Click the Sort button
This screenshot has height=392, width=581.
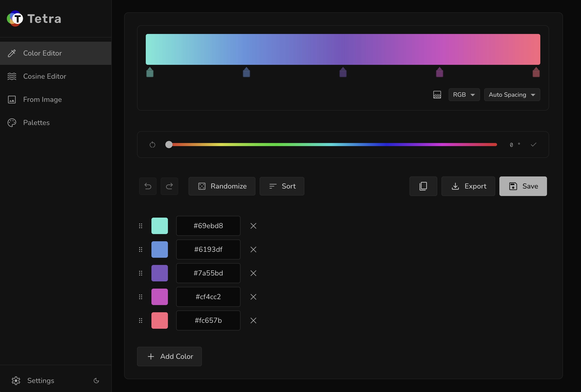pos(282,186)
